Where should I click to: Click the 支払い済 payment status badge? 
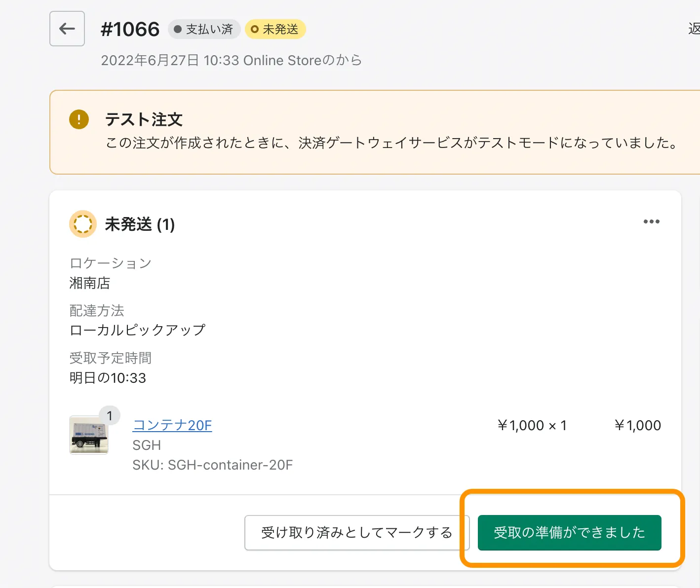(204, 29)
